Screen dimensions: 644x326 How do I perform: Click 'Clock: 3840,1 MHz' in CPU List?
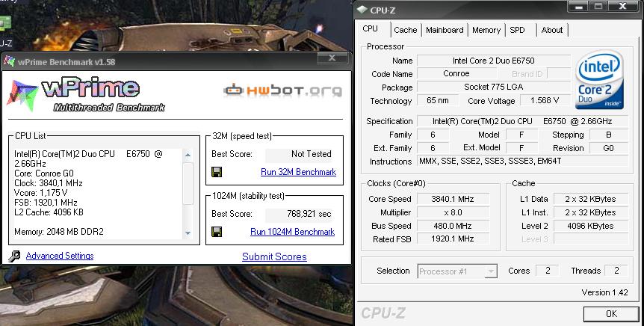[49, 183]
